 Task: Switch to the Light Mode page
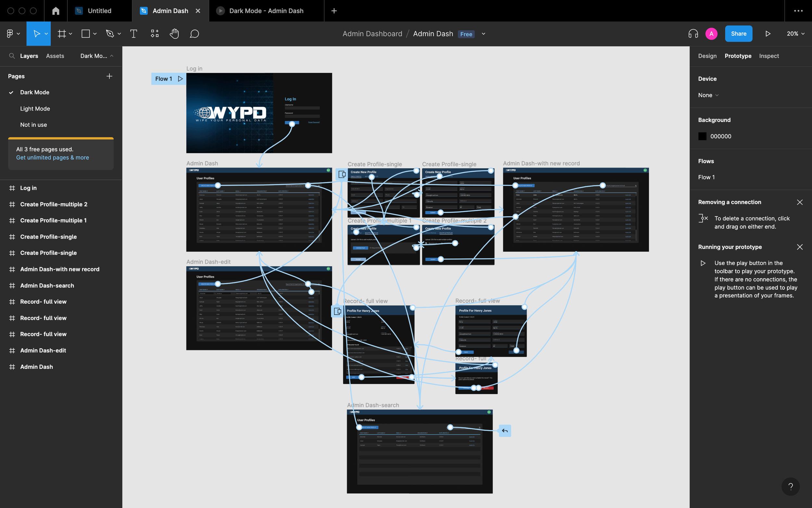click(x=35, y=109)
